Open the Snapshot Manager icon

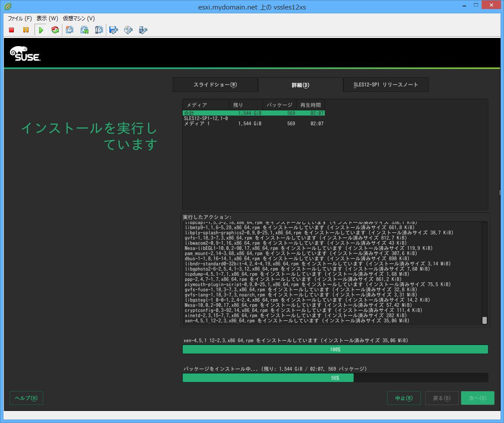point(99,30)
